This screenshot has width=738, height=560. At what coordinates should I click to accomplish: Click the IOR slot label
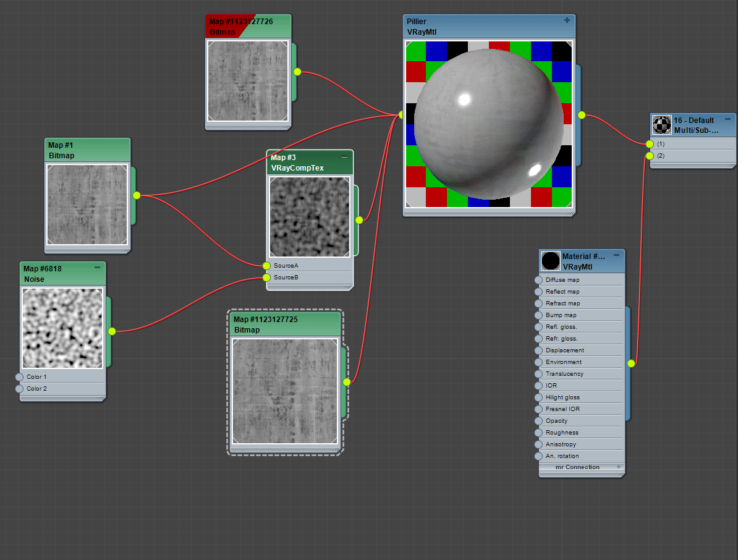coord(551,386)
